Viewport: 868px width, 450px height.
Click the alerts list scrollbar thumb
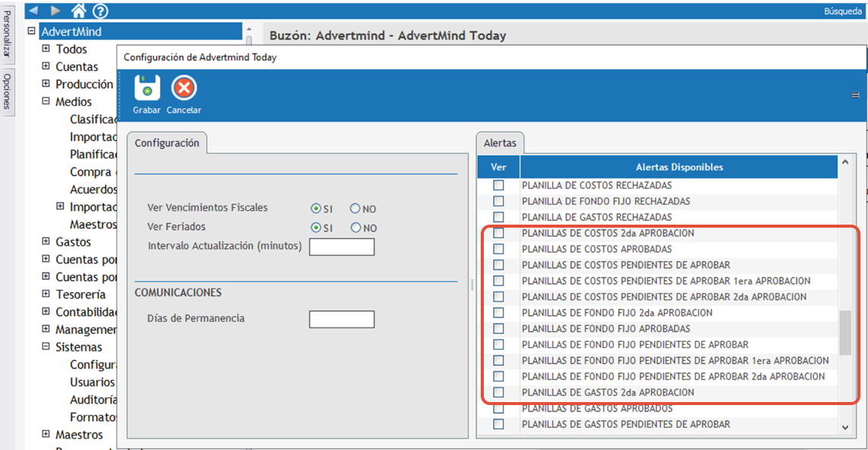pyautogui.click(x=845, y=333)
